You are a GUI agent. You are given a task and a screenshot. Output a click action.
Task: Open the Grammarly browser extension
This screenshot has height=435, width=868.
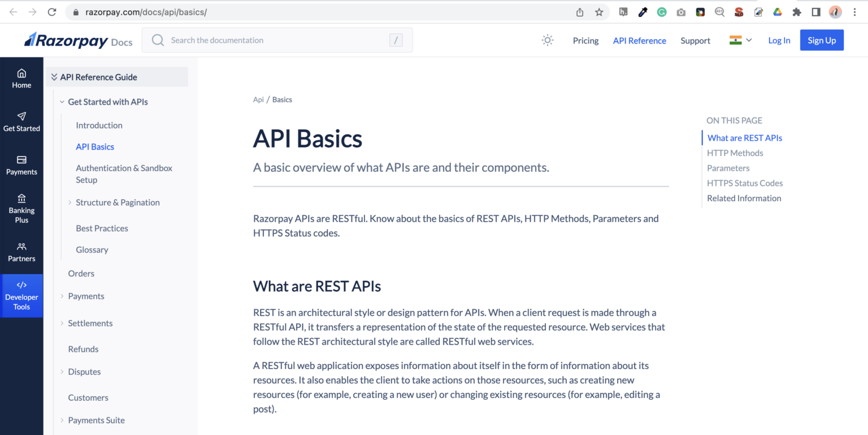(x=662, y=11)
